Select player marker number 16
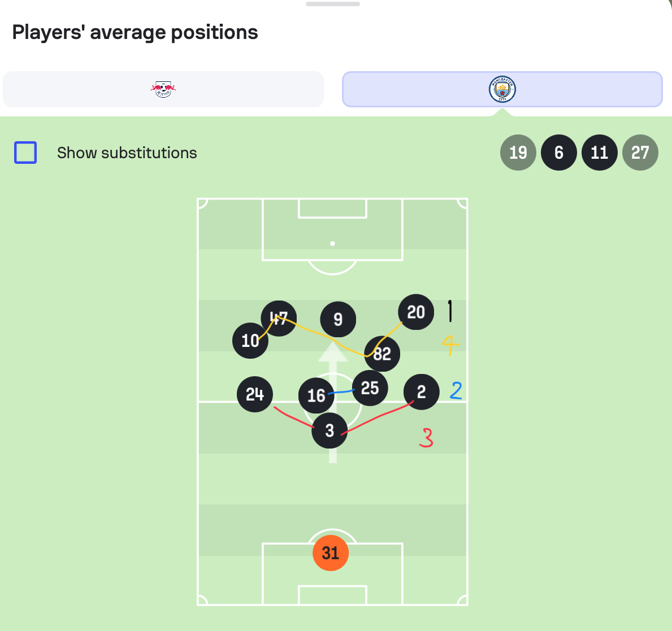The width and height of the screenshot is (672, 631). click(x=317, y=395)
